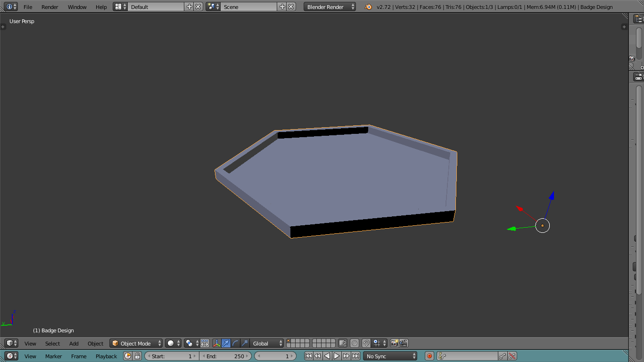The image size is (644, 362).
Task: Toggle manipulate center points option
Action: (205, 343)
